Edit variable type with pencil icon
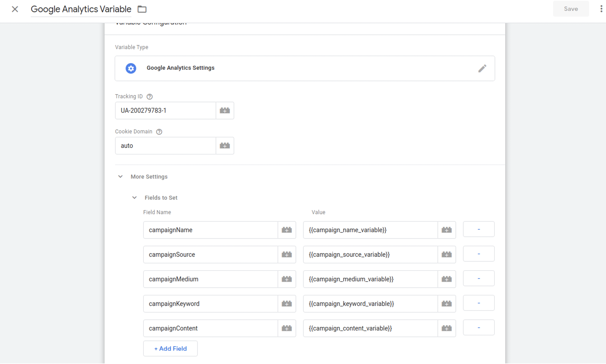Screen dimensions: 606x364 tap(482, 68)
